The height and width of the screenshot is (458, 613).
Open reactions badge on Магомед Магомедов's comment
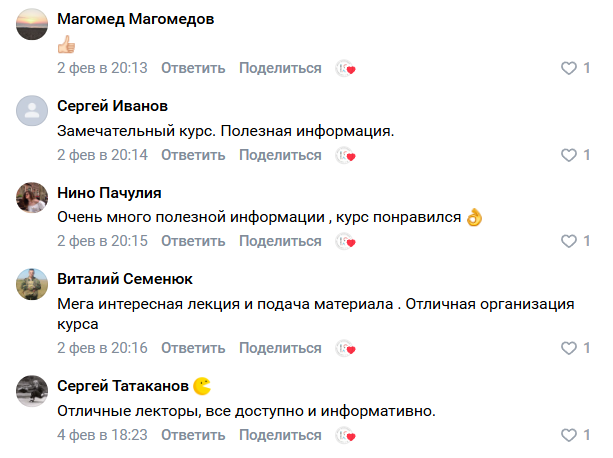[x=346, y=68]
